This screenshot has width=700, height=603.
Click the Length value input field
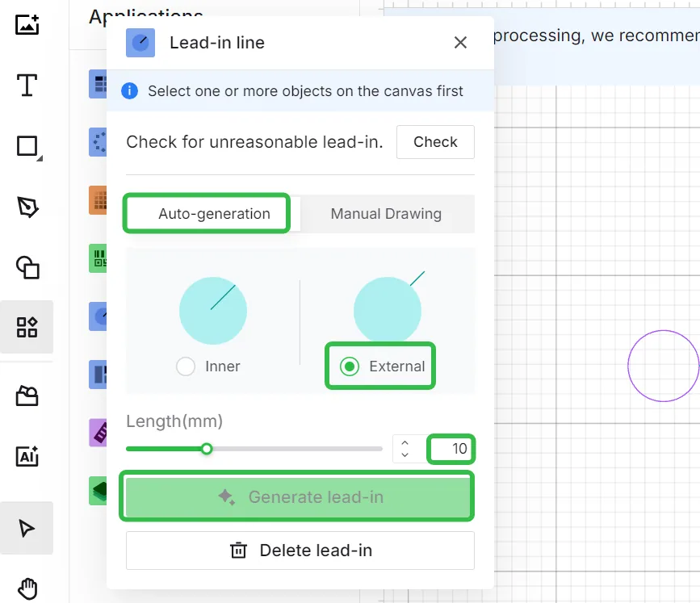point(451,449)
